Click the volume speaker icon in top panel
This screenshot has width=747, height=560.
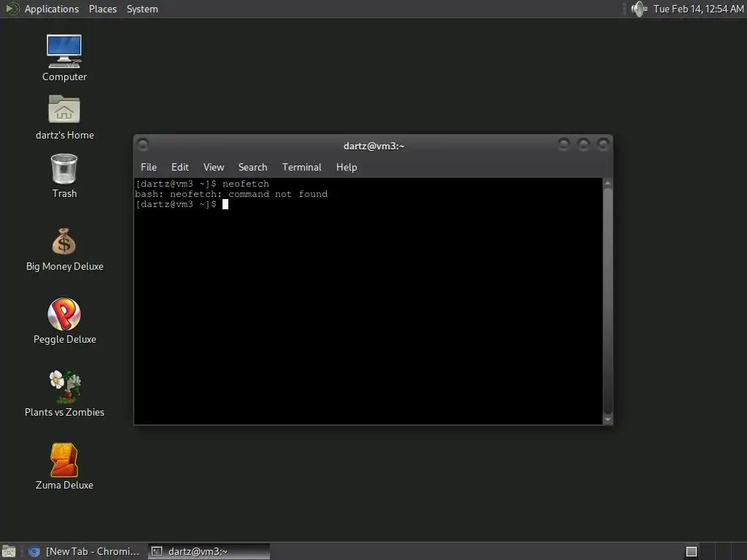639,9
